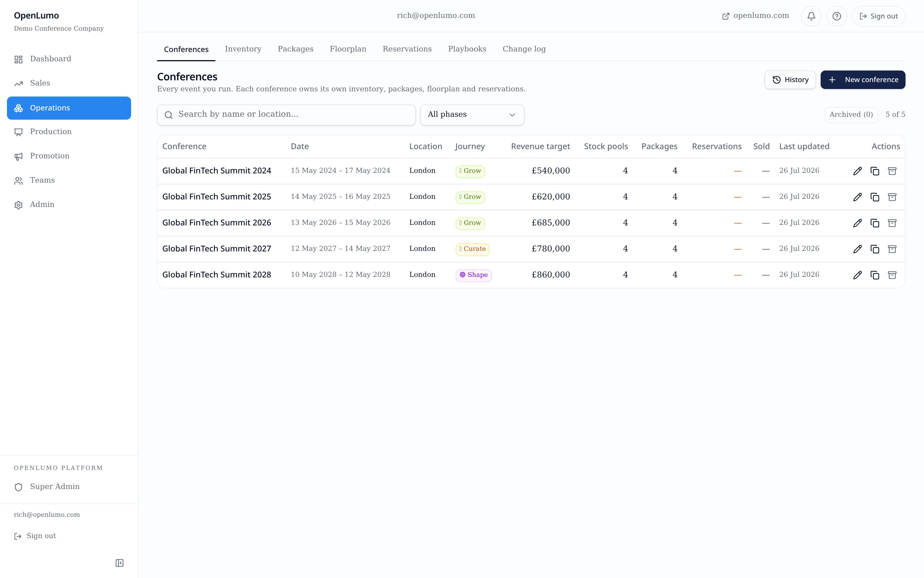This screenshot has width=924, height=578.
Task: Open notifications bell
Action: coord(811,16)
